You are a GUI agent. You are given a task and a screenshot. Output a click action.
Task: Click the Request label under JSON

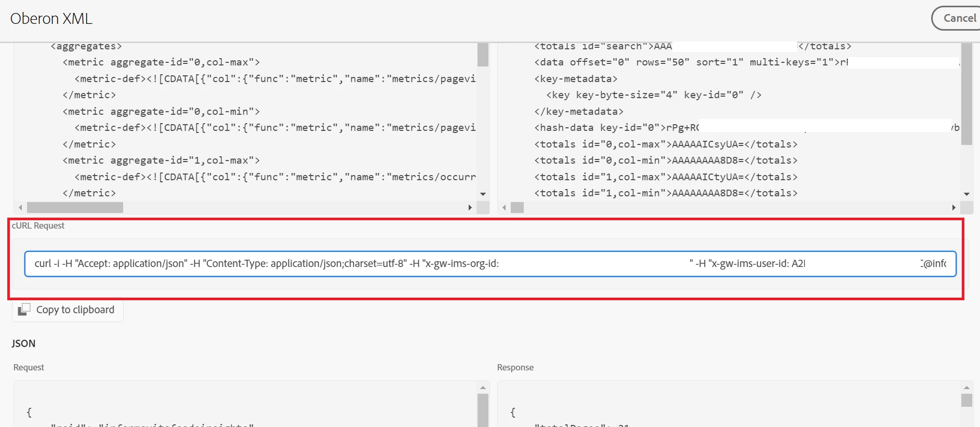pyautogui.click(x=29, y=367)
